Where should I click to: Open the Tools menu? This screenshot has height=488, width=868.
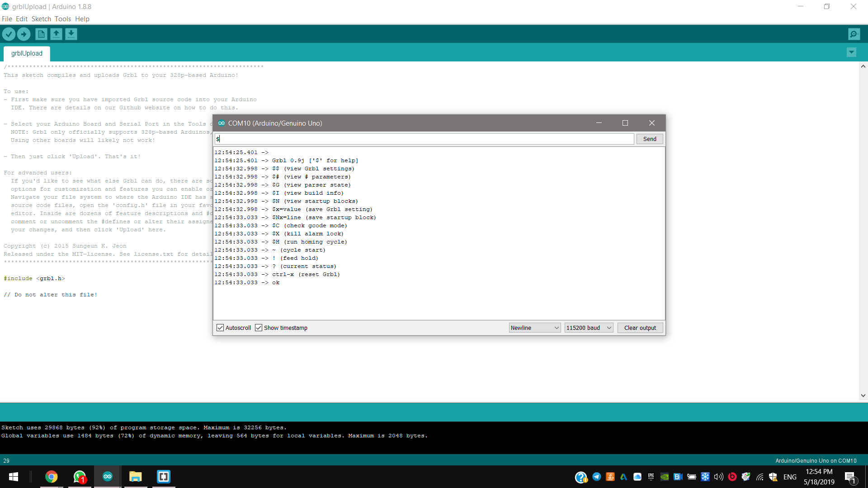pyautogui.click(x=63, y=19)
